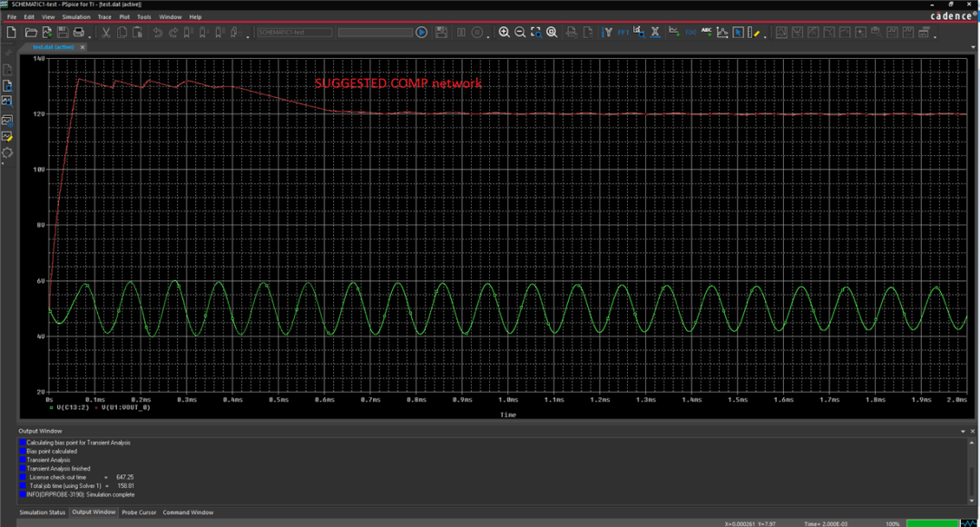Open the Tools menu
Viewport: 980px width, 527px height.
tap(143, 17)
